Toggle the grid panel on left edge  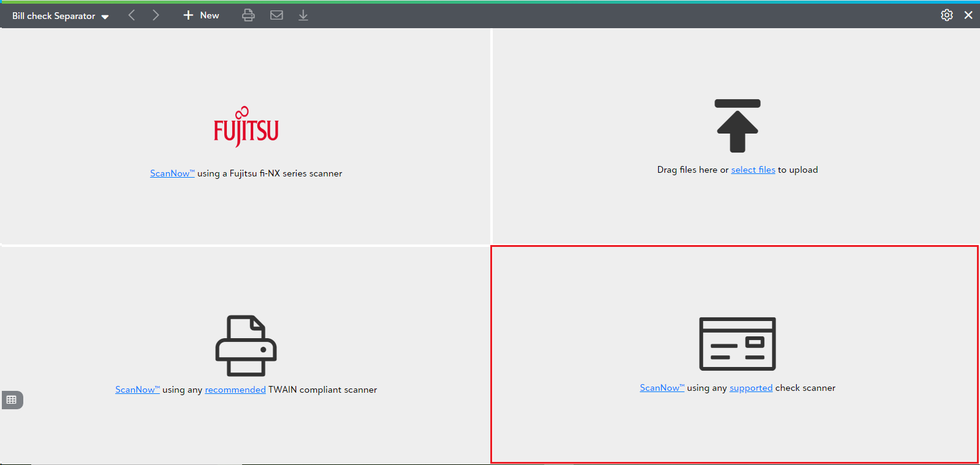click(12, 400)
